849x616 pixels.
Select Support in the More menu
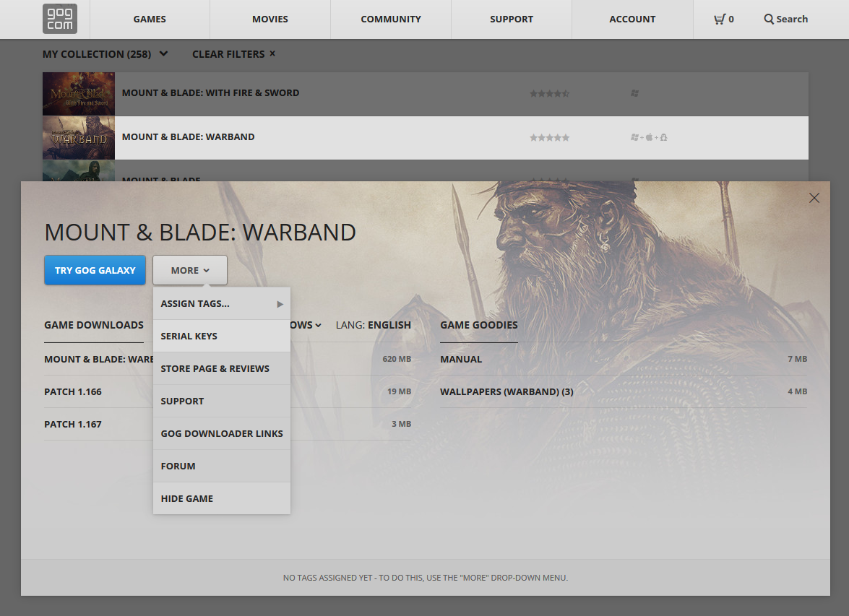click(221, 401)
